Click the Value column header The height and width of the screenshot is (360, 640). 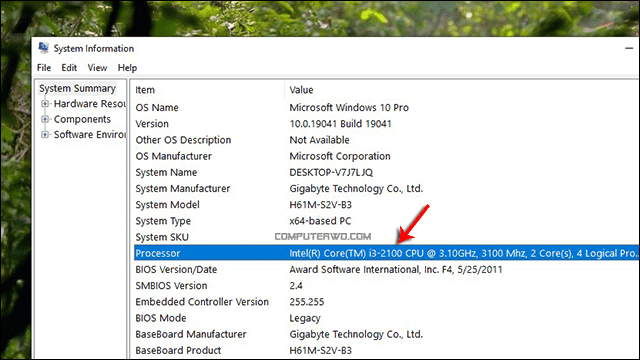(462, 90)
